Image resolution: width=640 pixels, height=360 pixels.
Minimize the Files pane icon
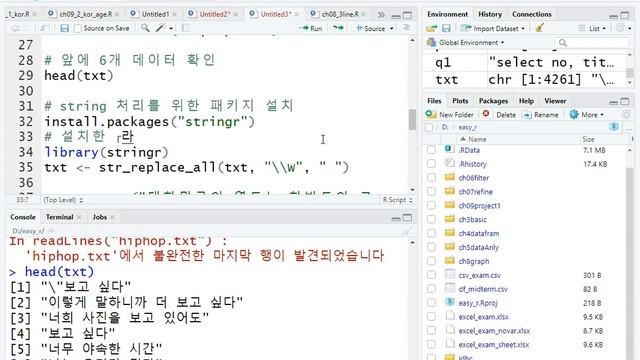[x=613, y=101]
